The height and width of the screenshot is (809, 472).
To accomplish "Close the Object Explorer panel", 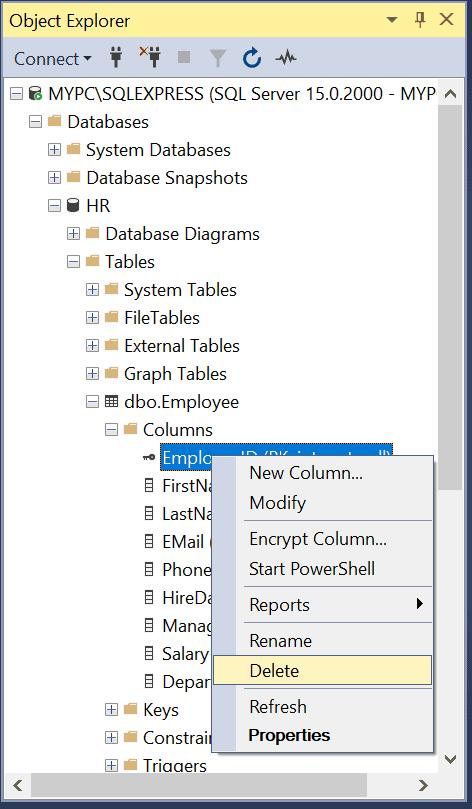I will click(x=446, y=20).
